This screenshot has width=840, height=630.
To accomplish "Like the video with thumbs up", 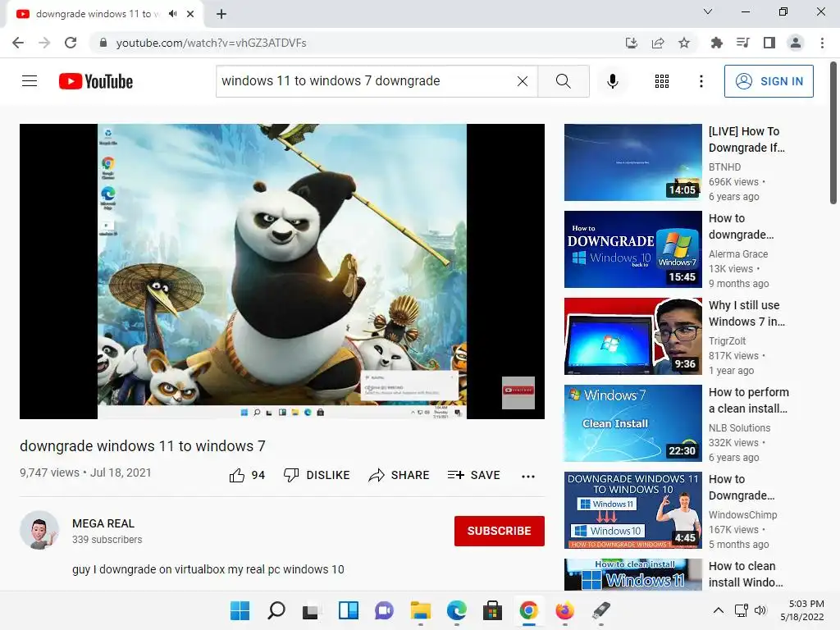I will click(247, 475).
